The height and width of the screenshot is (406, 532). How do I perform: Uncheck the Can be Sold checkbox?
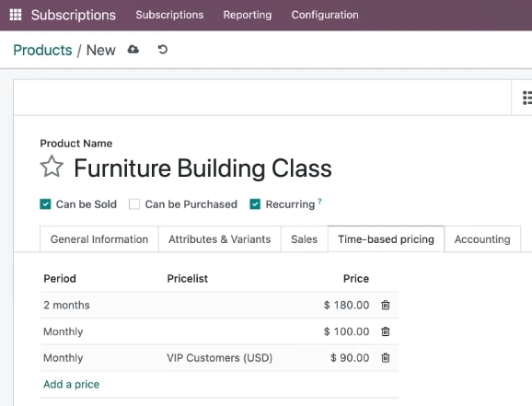(45, 204)
